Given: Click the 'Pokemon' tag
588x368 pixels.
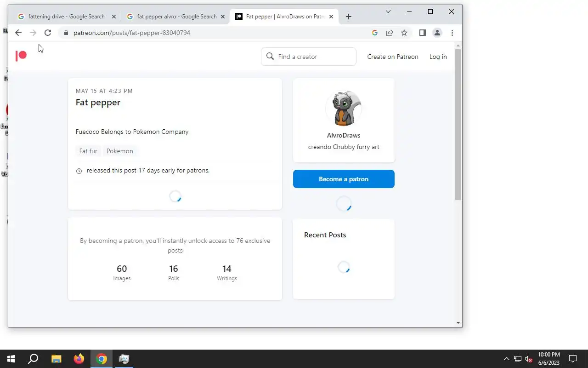Looking at the screenshot, I should tap(120, 151).
